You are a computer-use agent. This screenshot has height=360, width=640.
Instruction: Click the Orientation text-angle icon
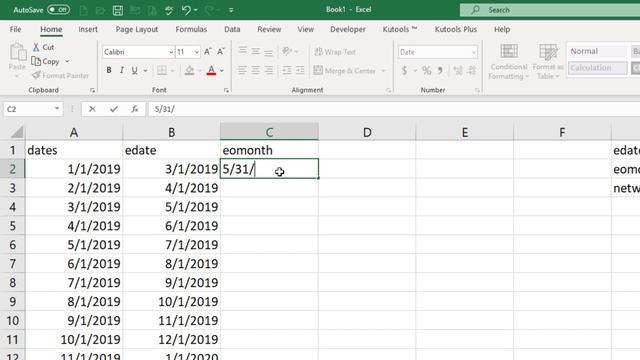click(x=287, y=51)
